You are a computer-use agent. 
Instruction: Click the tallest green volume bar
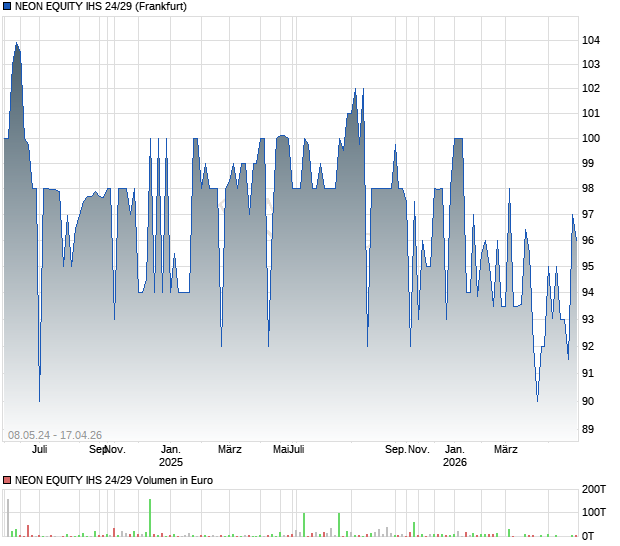[150, 518]
